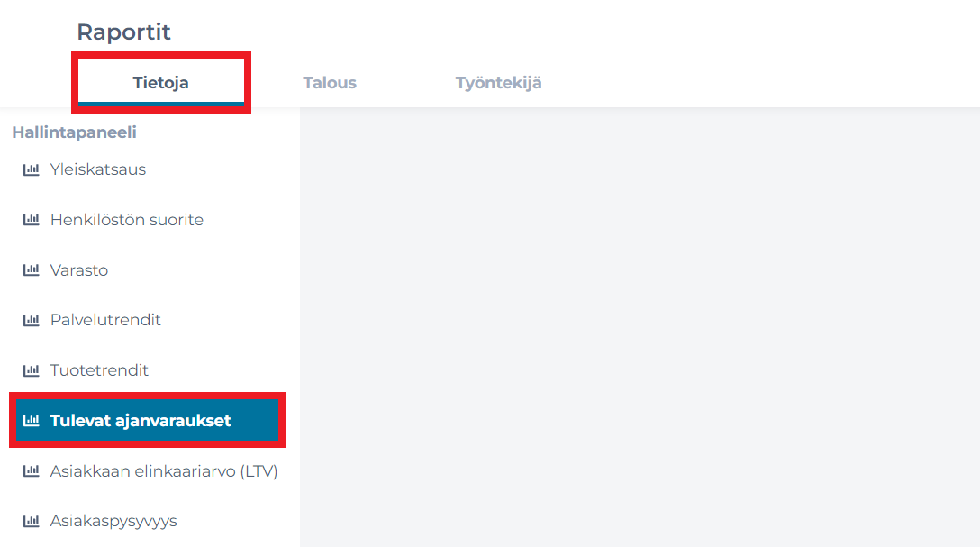980x547 pixels.
Task: Open Henkilöstön suorite report link
Action: [127, 219]
